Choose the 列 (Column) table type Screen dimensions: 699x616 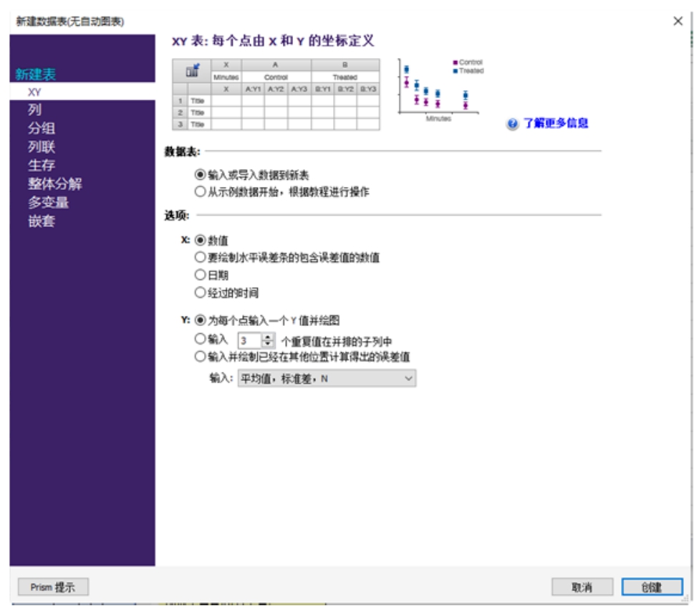(35, 110)
